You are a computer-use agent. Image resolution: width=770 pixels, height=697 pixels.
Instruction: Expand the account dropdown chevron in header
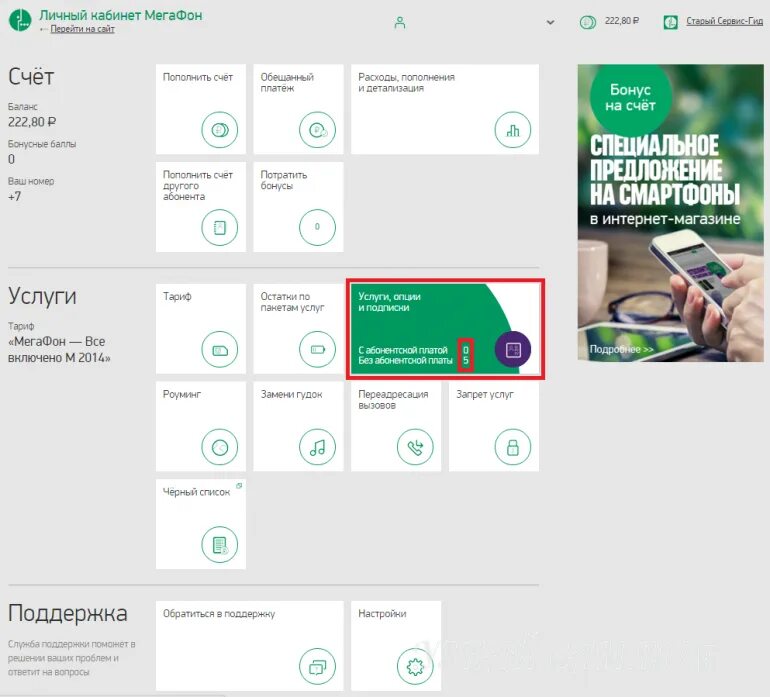point(550,22)
